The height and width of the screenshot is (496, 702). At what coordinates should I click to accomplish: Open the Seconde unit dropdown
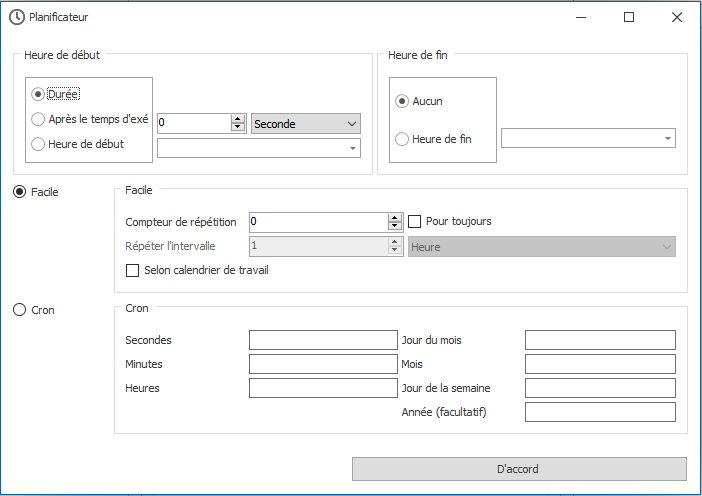(x=305, y=123)
